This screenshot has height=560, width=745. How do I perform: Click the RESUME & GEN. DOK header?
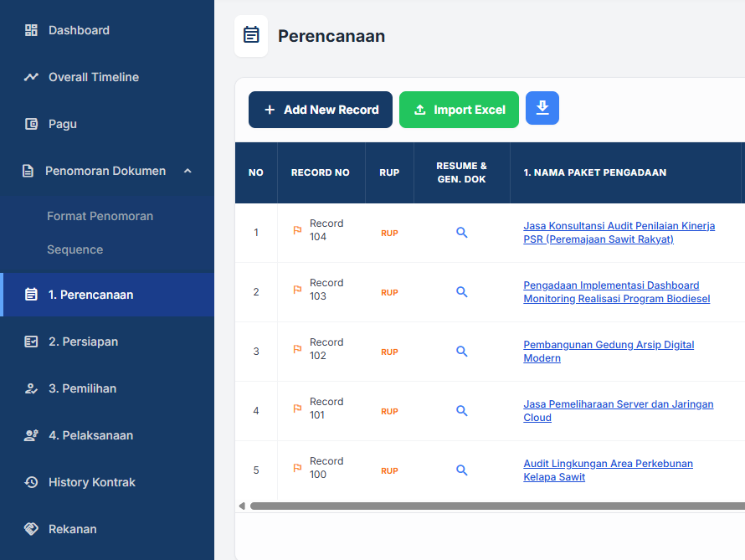(x=462, y=173)
